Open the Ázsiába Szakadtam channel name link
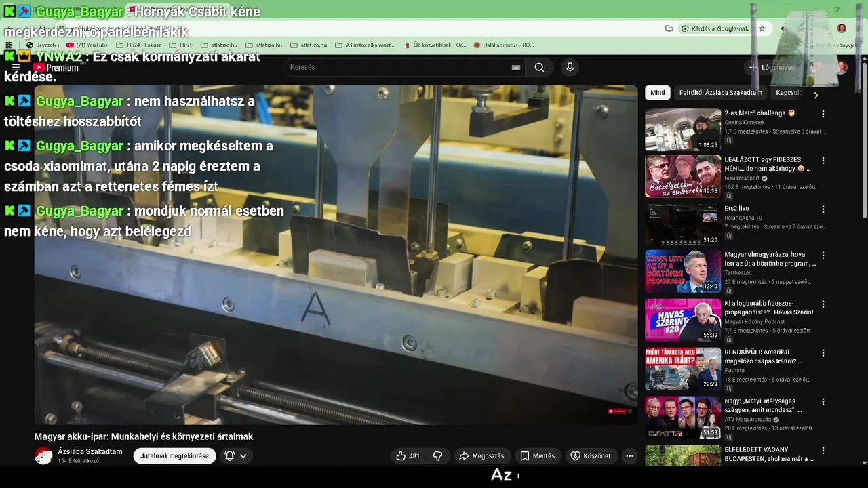Viewport: 868px width, 488px height. (x=90, y=451)
